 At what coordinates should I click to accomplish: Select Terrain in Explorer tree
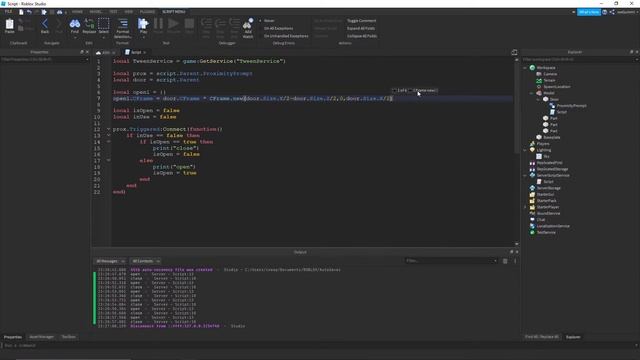(549, 80)
